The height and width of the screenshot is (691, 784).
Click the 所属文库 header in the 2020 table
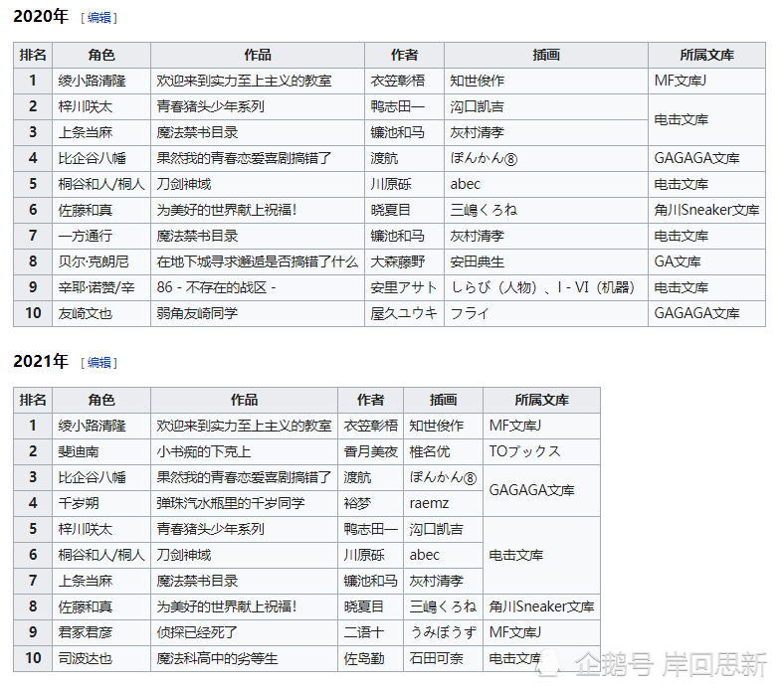706,55
